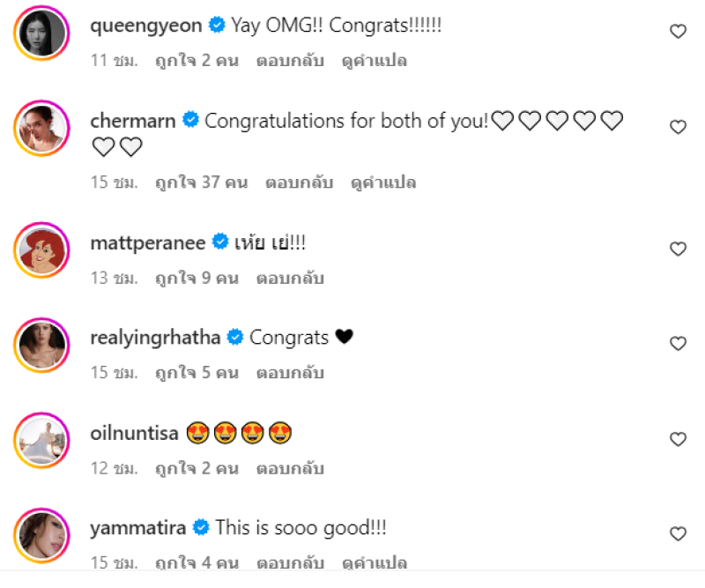Screen dimensions: 705x588
Task: Reply to realyingrhatha's comment
Action: (x=290, y=373)
